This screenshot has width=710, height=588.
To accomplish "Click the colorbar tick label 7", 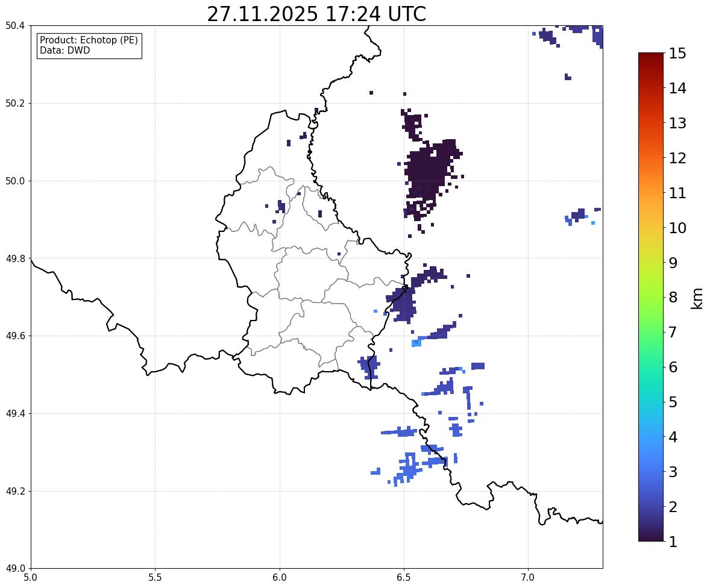I will click(x=673, y=332).
